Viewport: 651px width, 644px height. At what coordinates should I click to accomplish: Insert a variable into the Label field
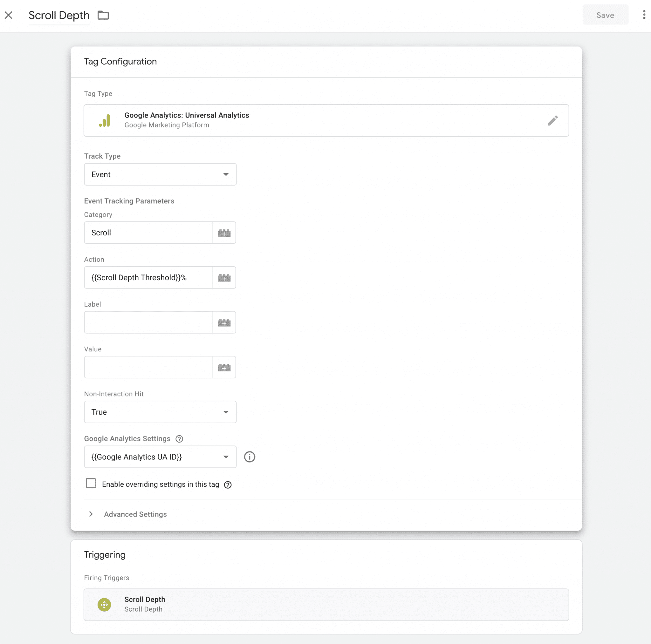coord(224,322)
